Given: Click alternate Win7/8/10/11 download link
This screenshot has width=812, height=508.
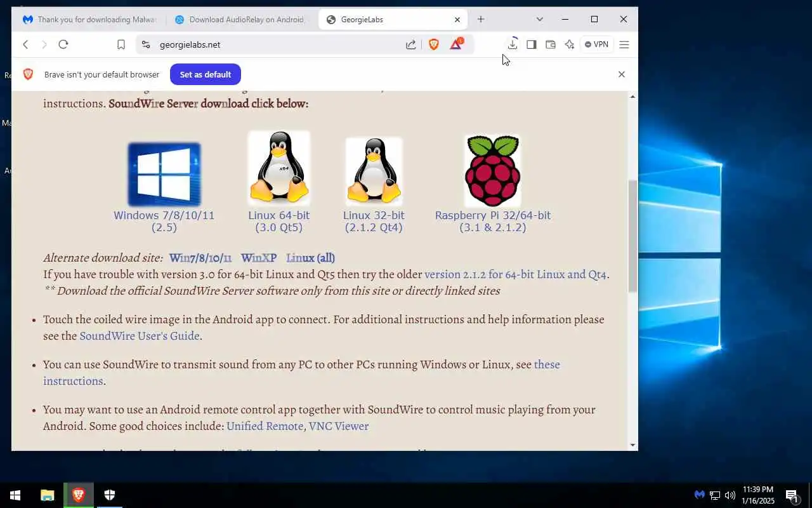Looking at the screenshot, I should coord(200,258).
